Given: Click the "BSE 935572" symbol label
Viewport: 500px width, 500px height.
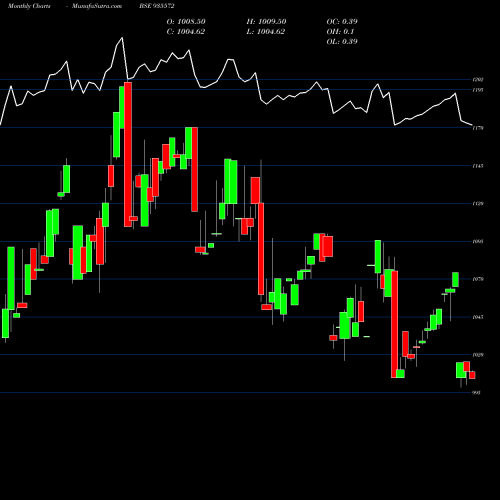Looking at the screenshot, I should (157, 6).
